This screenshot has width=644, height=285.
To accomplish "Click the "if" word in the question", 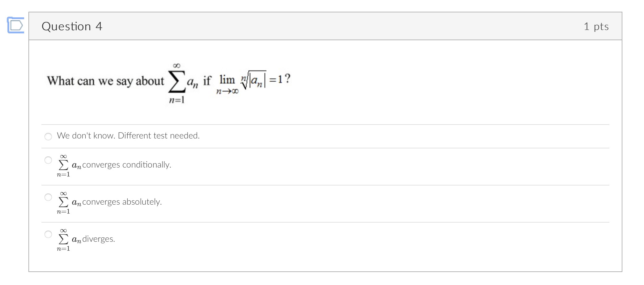I will pyautogui.click(x=207, y=81).
